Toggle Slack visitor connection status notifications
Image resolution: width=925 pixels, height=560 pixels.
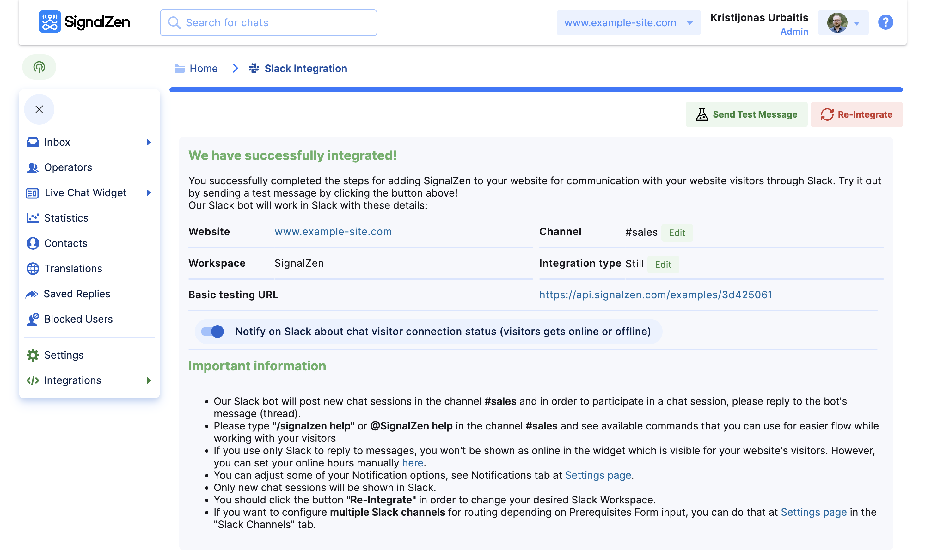pos(212,332)
